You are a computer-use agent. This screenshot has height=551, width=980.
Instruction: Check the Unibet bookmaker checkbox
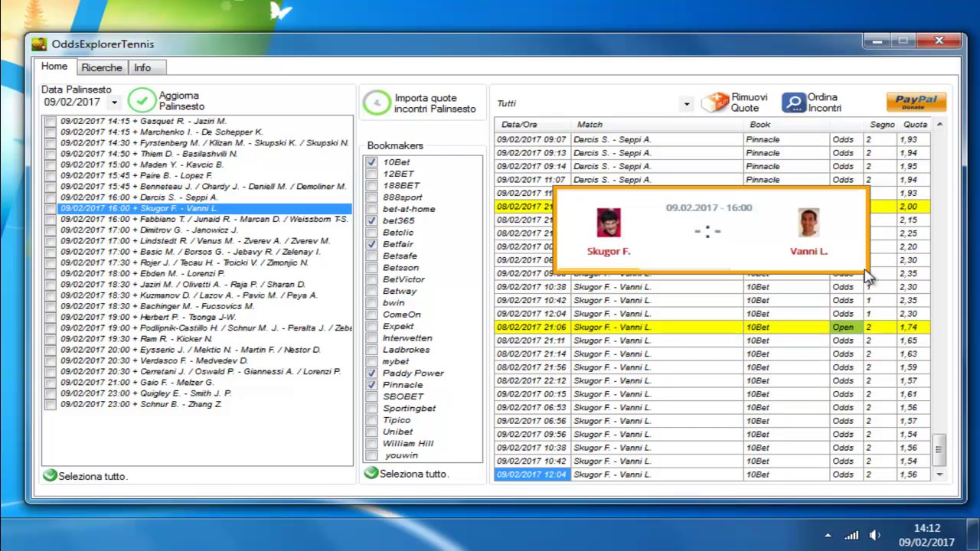(371, 432)
